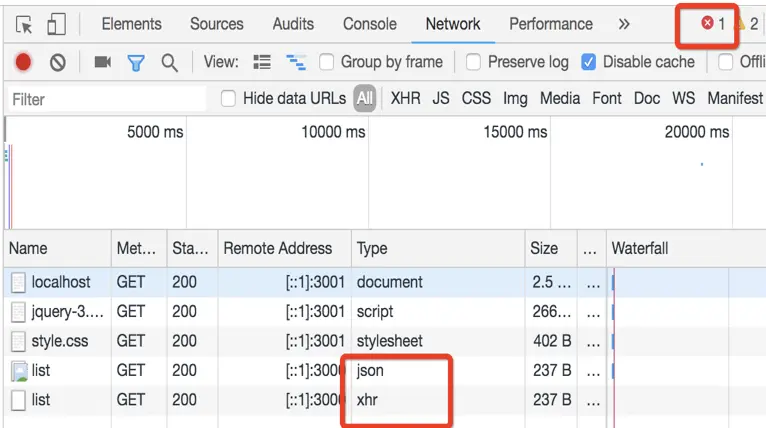The image size is (766, 428).
Task: Toggle the device toolbar icon
Action: (56, 24)
